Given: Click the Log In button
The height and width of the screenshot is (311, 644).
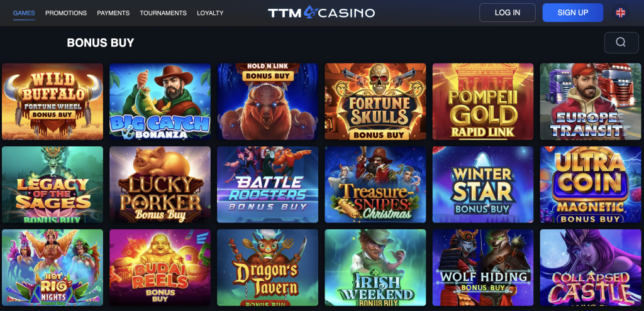Looking at the screenshot, I should [508, 13].
